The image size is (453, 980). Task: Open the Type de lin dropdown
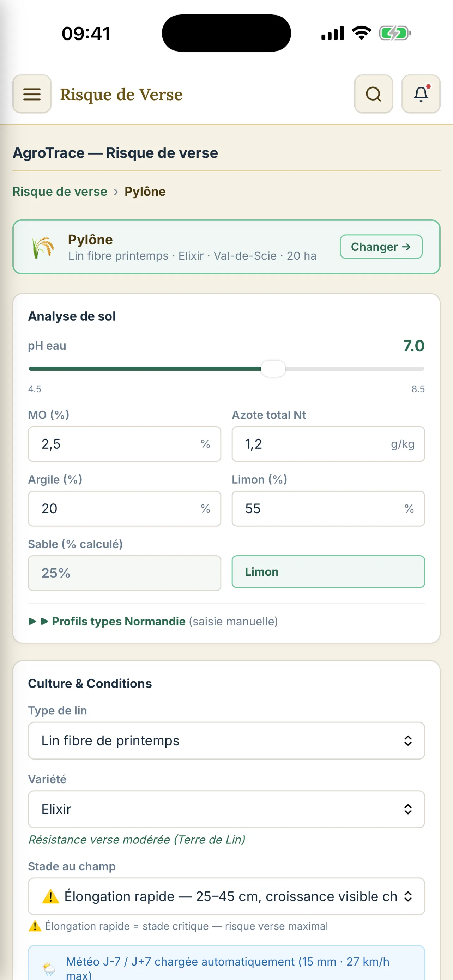coord(226,740)
